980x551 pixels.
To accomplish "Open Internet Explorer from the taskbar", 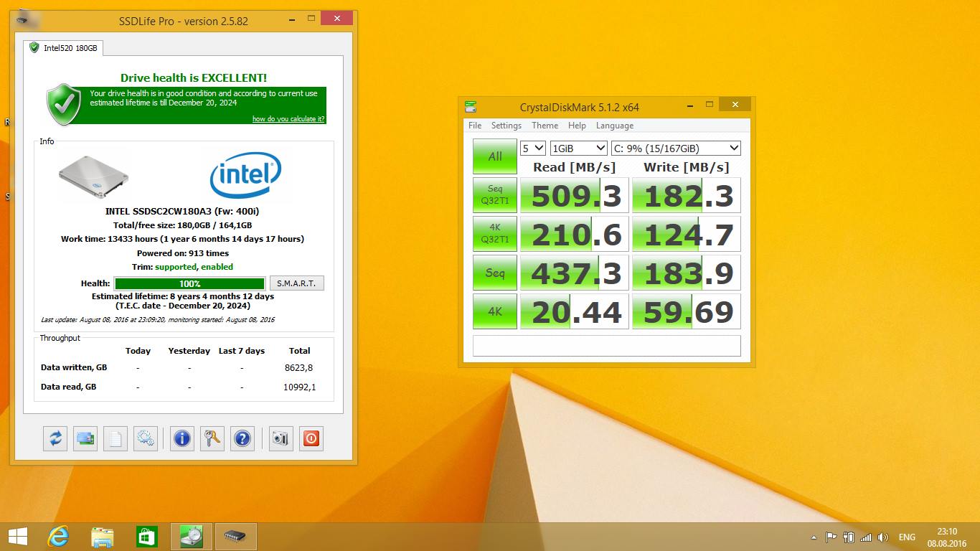I will tap(58, 537).
